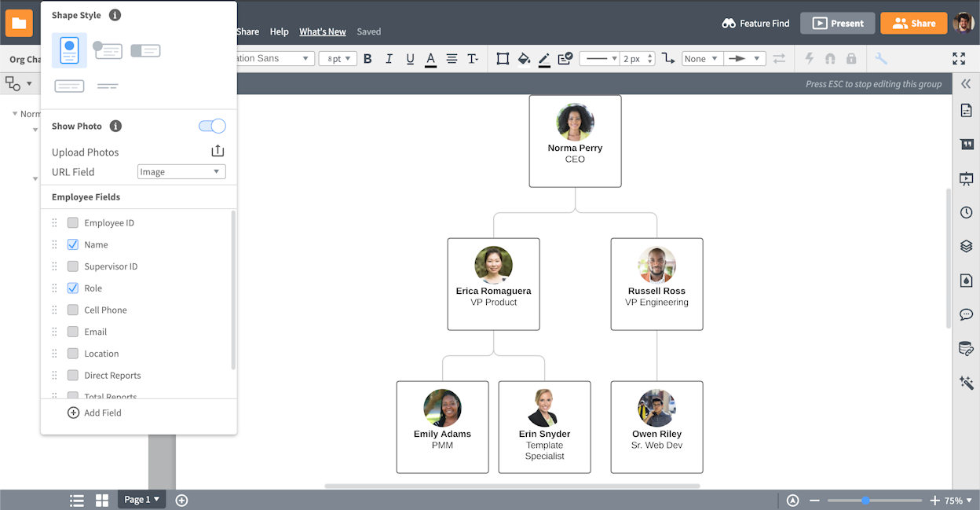980x510 pixels.
Task: Open the Layers panel icon
Action: 967,246
